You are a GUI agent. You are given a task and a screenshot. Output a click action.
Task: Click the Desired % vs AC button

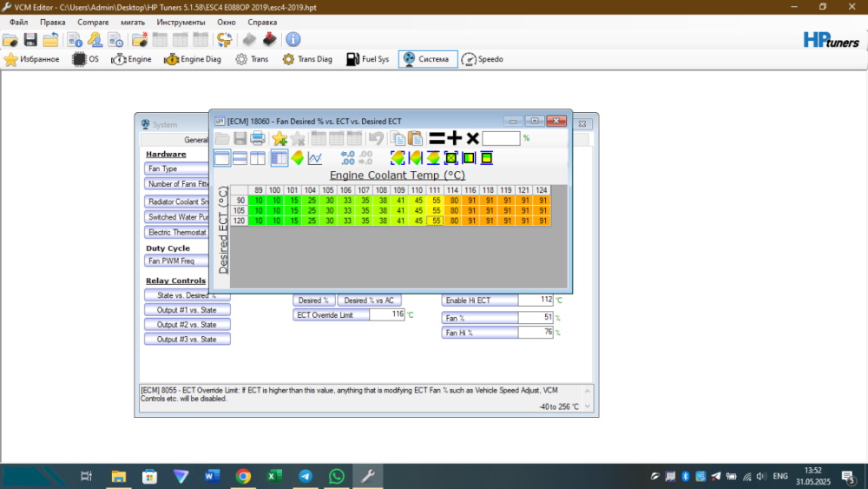point(369,301)
